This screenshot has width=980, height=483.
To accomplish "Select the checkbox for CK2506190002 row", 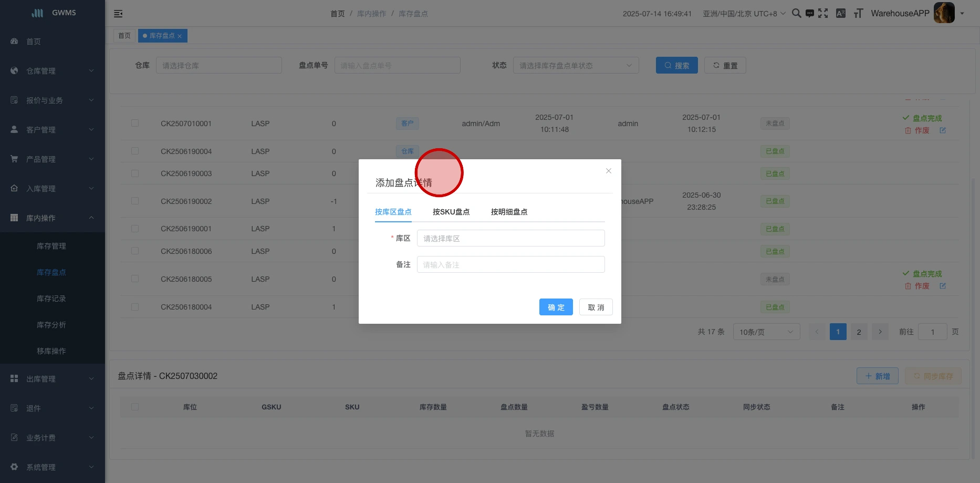I will coord(135,201).
